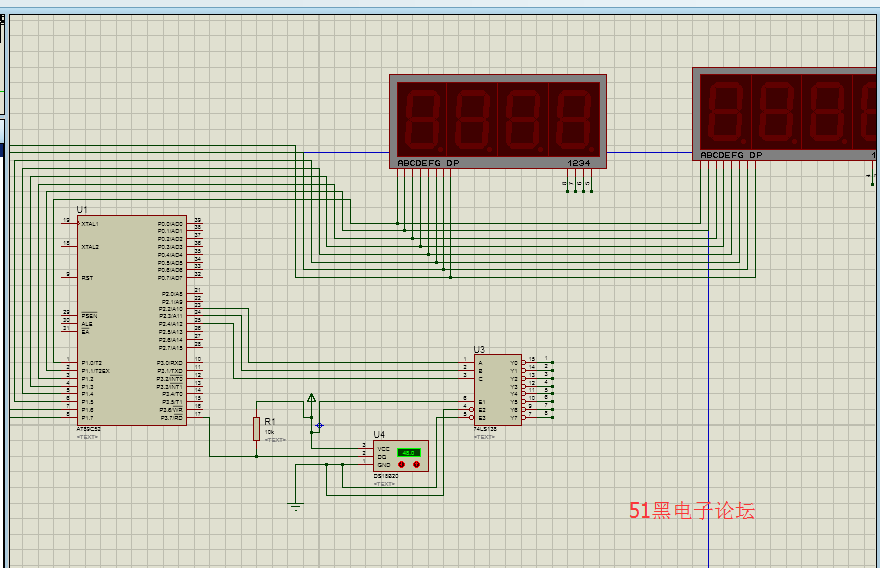Click the XTAL2 pin label
880x568 pixels.
(x=90, y=247)
